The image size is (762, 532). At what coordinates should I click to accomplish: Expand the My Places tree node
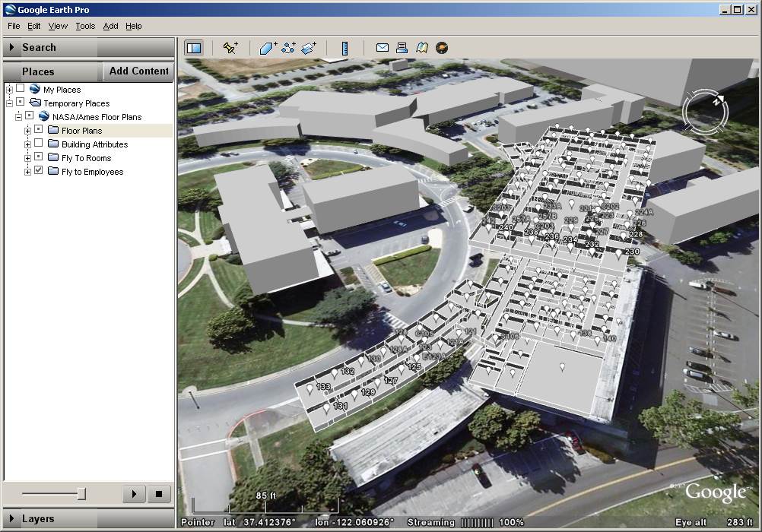tap(9, 90)
